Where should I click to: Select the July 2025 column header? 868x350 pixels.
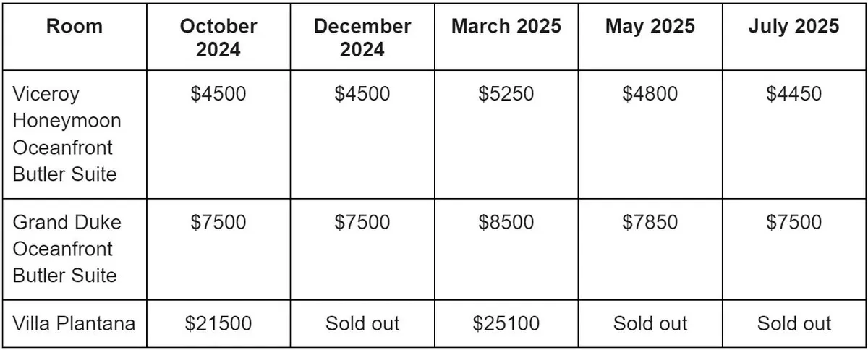793,27
